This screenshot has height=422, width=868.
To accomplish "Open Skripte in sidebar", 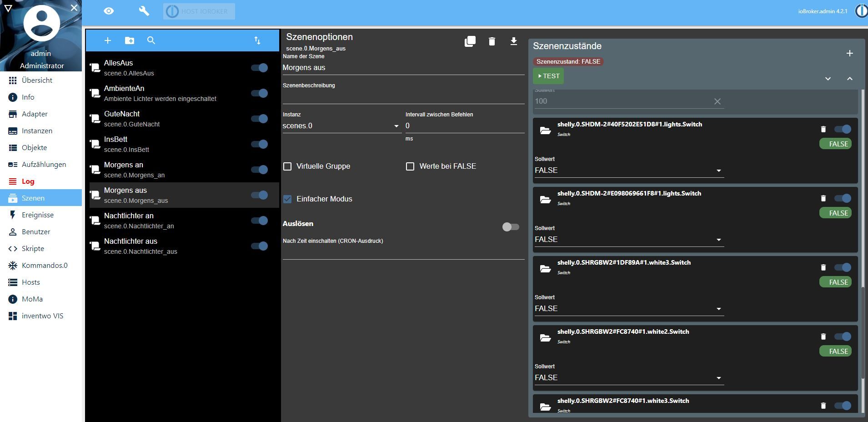I will click(x=41, y=249).
